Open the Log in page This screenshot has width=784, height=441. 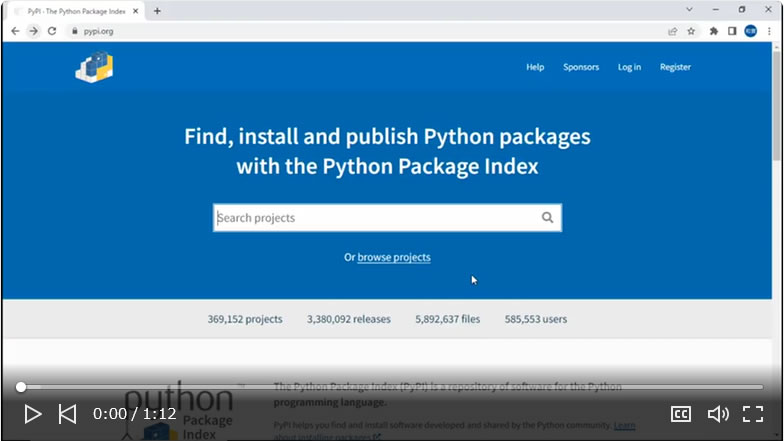pyautogui.click(x=629, y=67)
